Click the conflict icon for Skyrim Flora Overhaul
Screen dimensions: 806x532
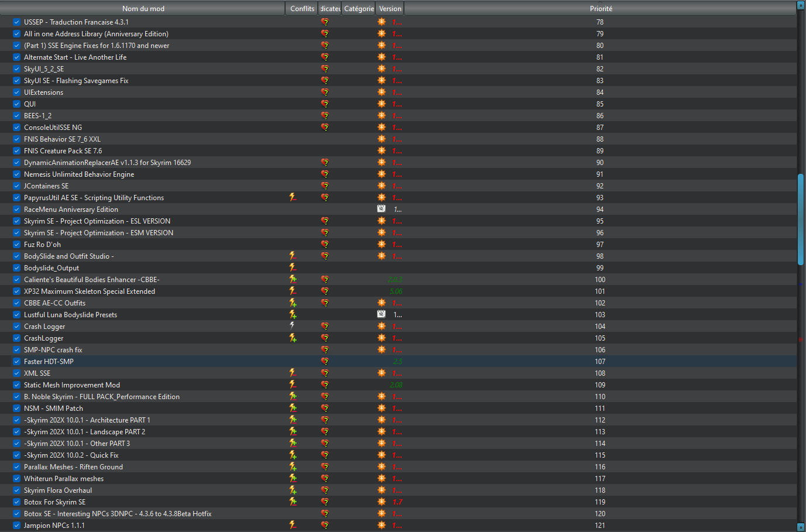[293, 490]
